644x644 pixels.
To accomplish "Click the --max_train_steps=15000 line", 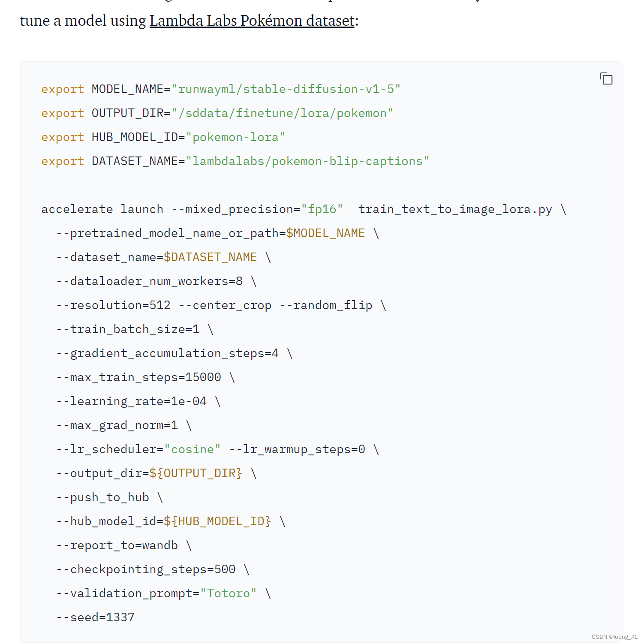I will pos(138,377).
